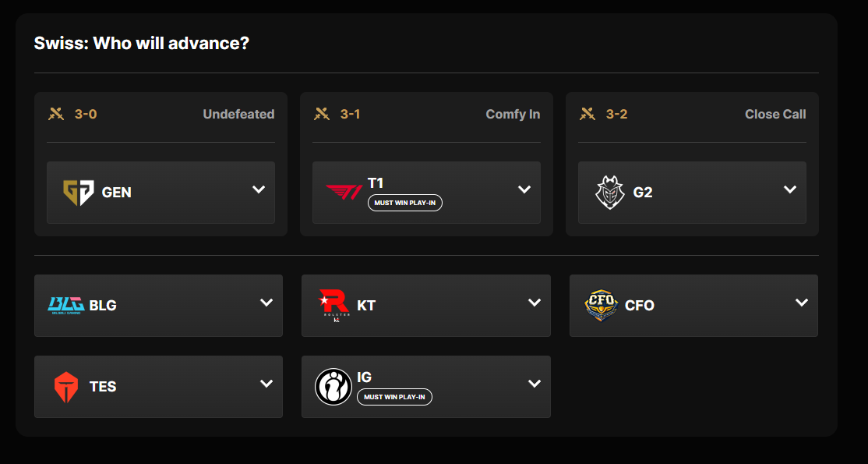Screen dimensions: 868x464
Task: Click the TES orange shield logo
Action: tap(66, 387)
